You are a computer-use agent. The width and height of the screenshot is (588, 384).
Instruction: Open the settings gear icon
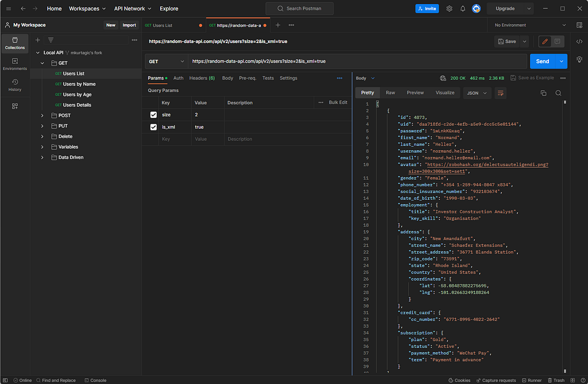[x=449, y=9]
